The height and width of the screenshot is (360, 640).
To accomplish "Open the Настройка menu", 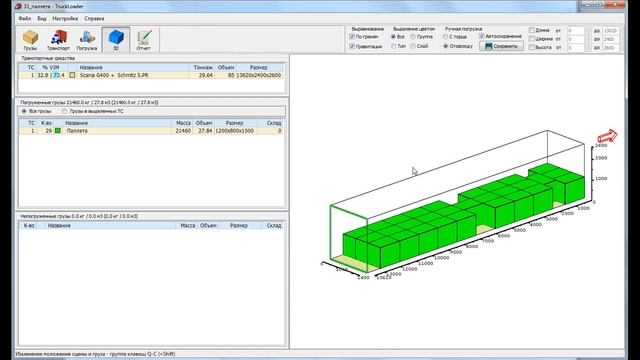I will [x=65, y=18].
